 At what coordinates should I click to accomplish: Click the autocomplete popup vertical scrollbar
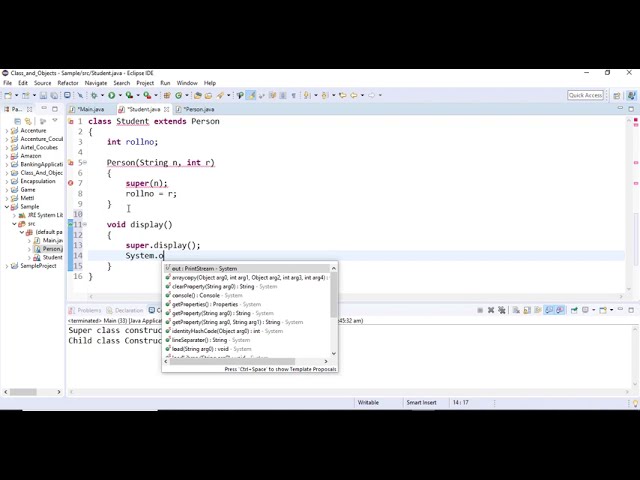click(333, 295)
